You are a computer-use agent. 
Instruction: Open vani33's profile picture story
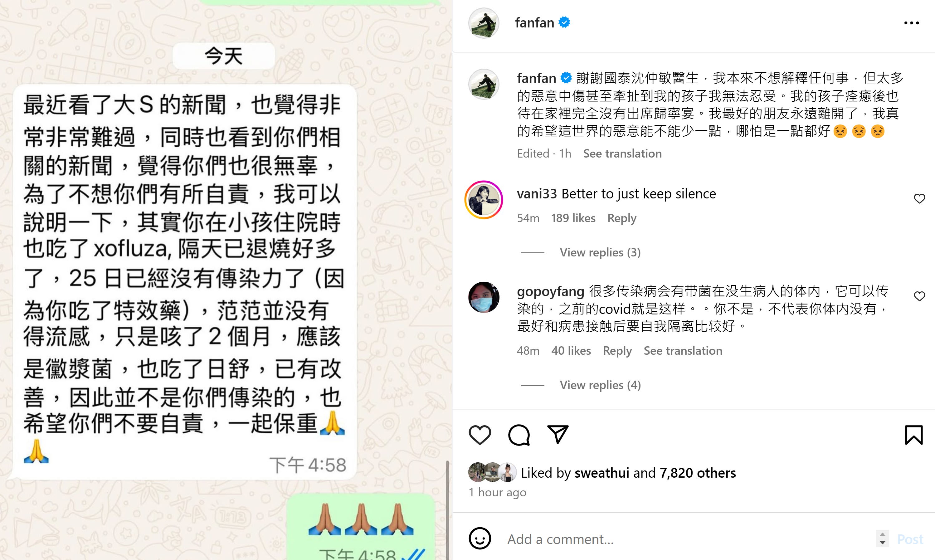(484, 200)
